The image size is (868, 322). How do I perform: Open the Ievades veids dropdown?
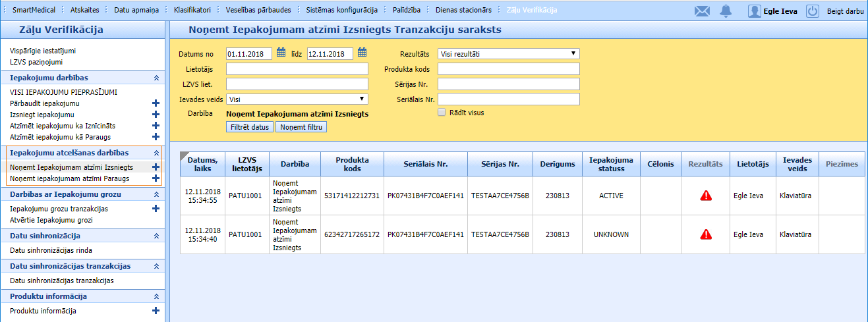(297, 99)
